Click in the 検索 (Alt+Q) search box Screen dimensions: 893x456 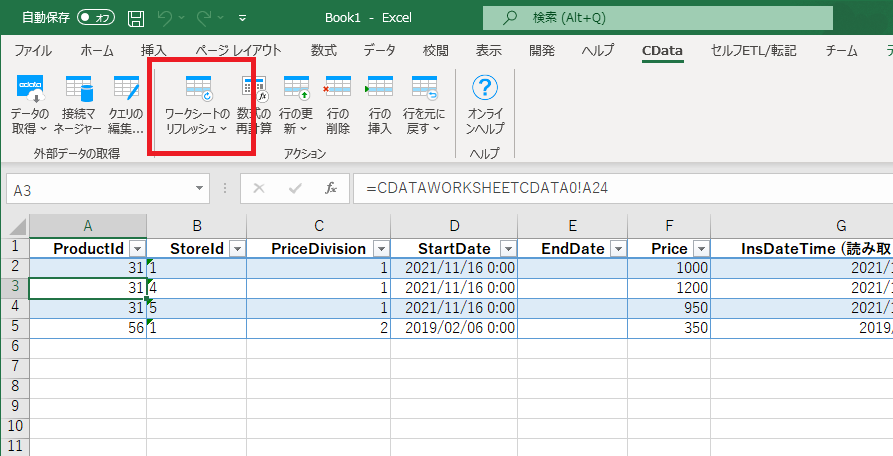658,18
